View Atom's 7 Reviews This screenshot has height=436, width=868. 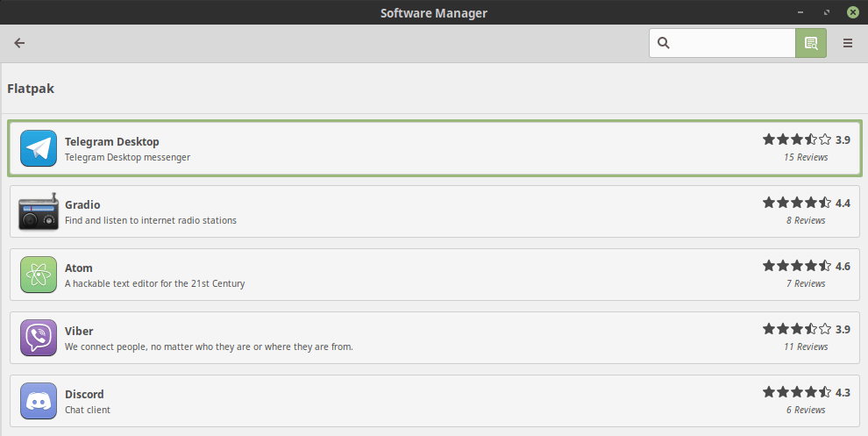tap(806, 283)
